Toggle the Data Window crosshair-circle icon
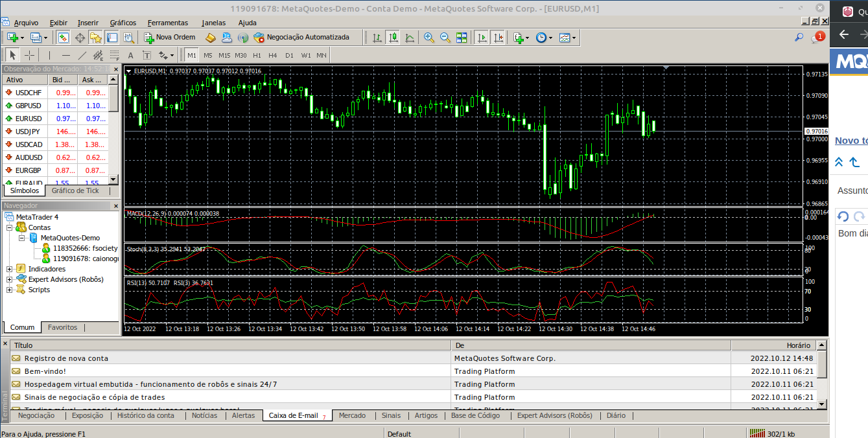This screenshot has width=868, height=438. pos(80,38)
